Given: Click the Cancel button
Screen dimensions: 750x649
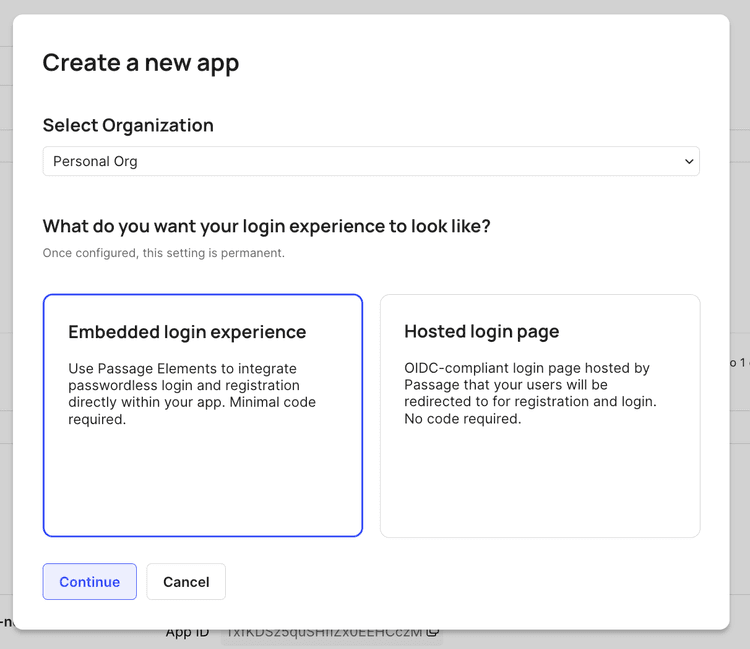Looking at the screenshot, I should tap(186, 582).
